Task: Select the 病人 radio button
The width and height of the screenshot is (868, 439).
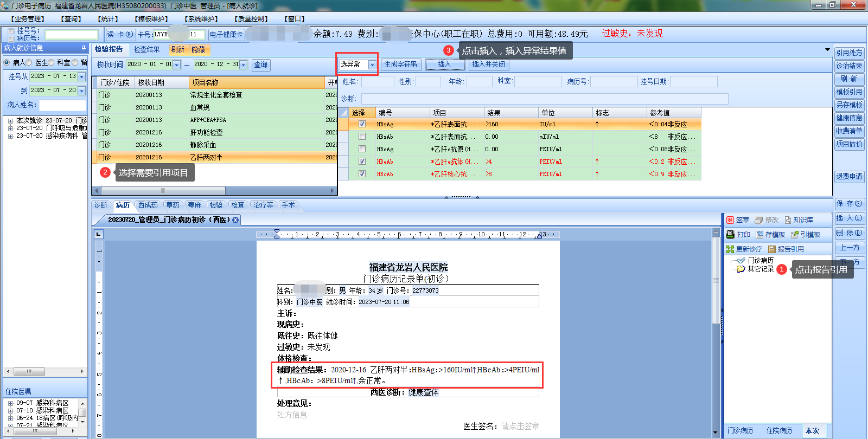Action: pos(7,62)
